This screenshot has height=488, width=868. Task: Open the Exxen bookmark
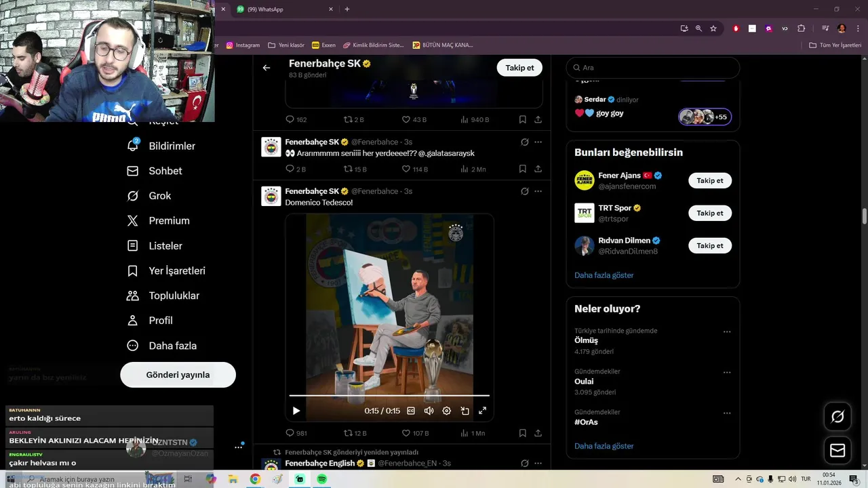tap(323, 45)
